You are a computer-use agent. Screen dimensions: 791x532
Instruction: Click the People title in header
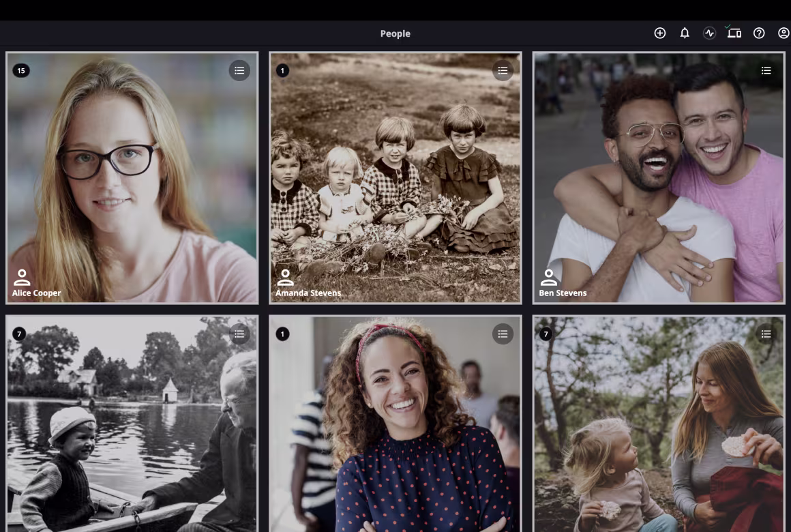(x=395, y=33)
